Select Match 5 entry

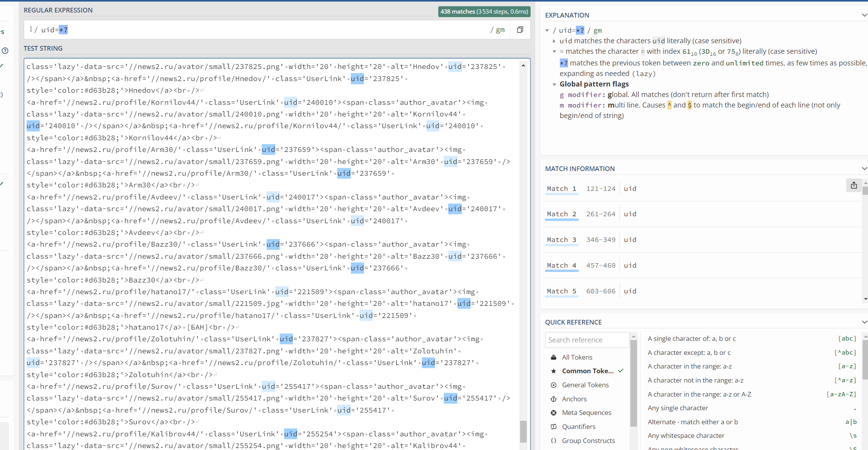point(561,291)
